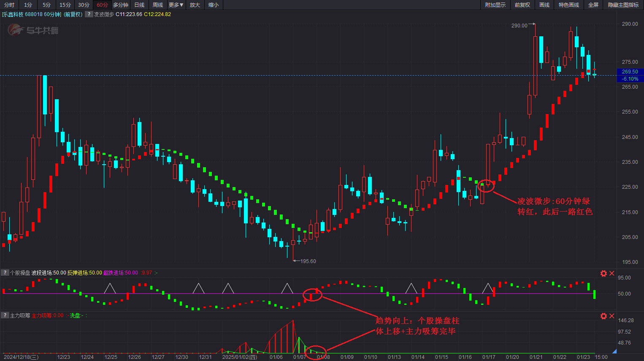Click help icon next to 凌波微步
This screenshot has height=361, width=644.
coord(89,14)
